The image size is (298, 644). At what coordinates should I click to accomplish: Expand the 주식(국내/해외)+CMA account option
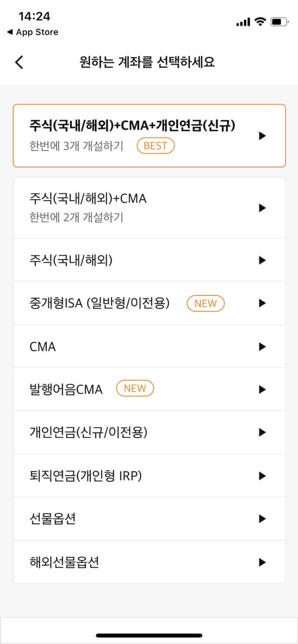click(261, 207)
